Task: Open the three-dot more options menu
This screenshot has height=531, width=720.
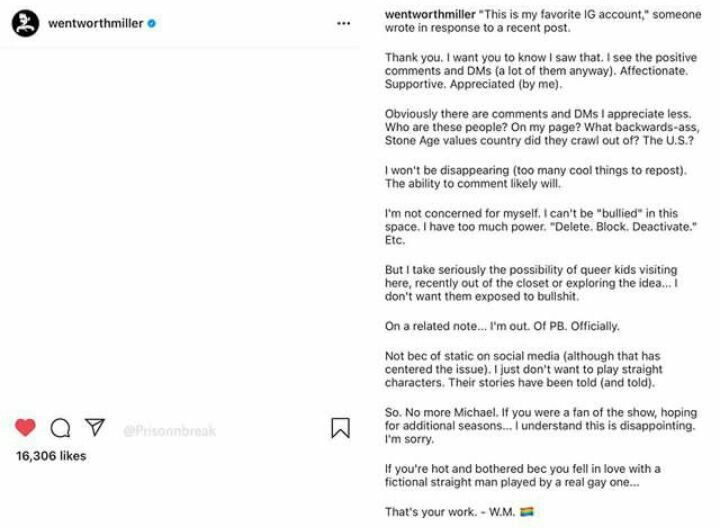Action: [x=343, y=23]
